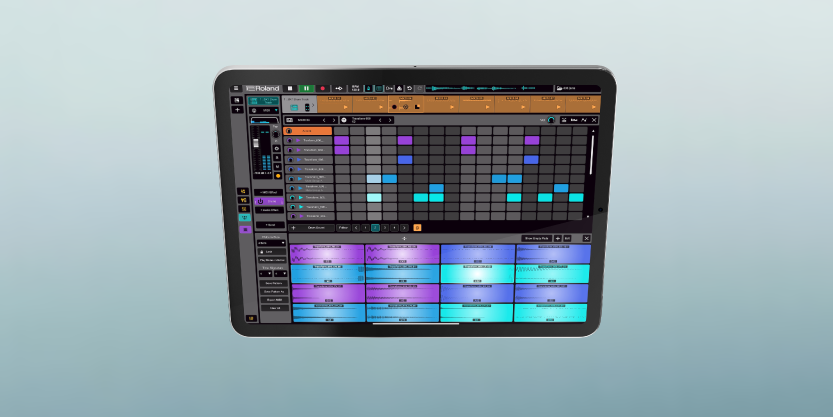This screenshot has width=833, height=417.
Task: Switch to the highlighted pattern page 2
Action: coord(375,228)
